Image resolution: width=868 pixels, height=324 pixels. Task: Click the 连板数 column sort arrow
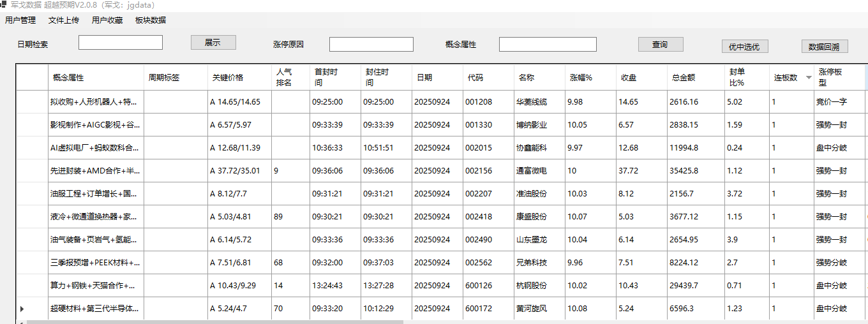pyautogui.click(x=809, y=78)
